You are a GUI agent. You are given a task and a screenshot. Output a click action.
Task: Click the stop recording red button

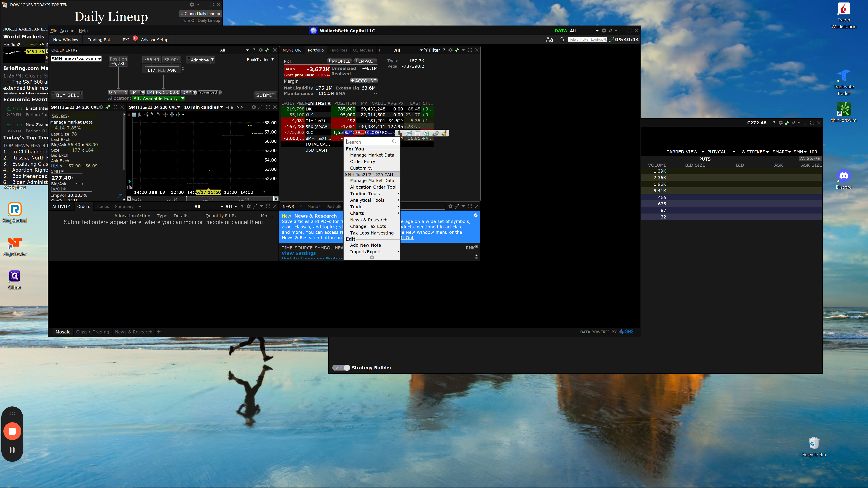pyautogui.click(x=12, y=431)
